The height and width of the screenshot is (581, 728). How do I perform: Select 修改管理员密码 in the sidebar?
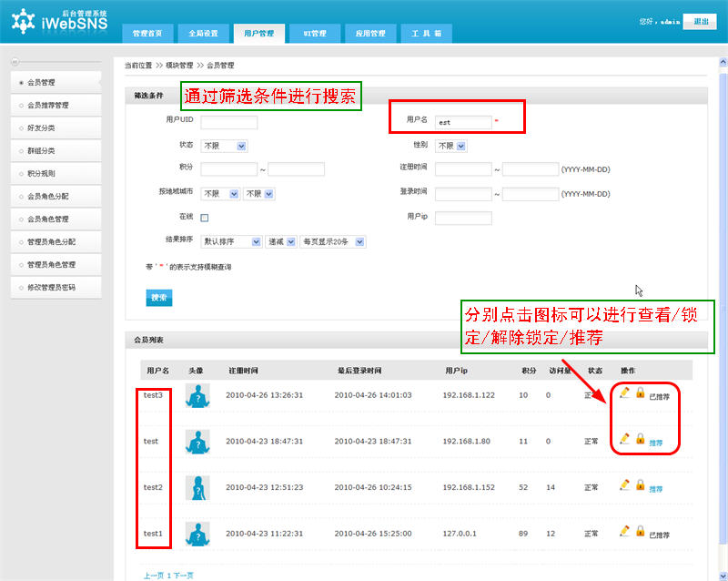coord(56,287)
